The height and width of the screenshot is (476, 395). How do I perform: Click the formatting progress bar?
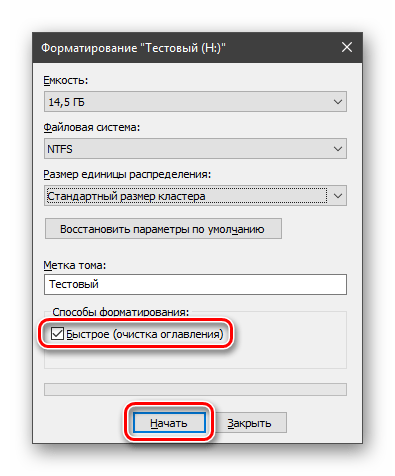tap(195, 389)
